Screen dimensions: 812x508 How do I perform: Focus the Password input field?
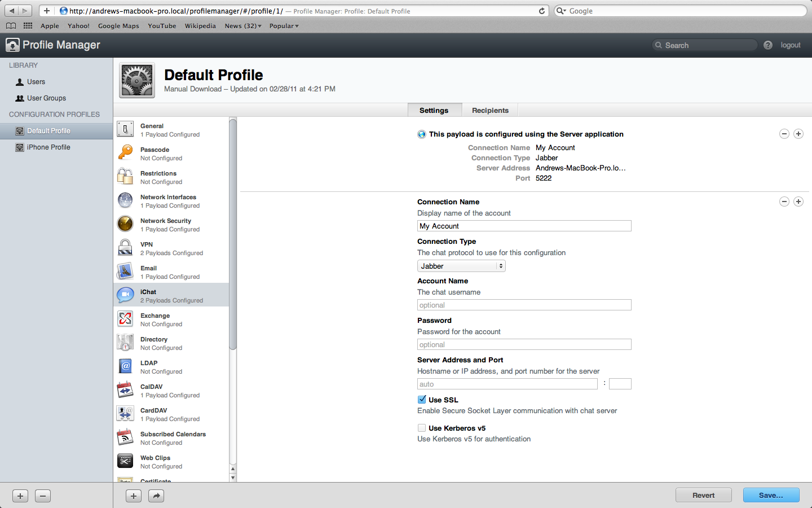click(524, 344)
